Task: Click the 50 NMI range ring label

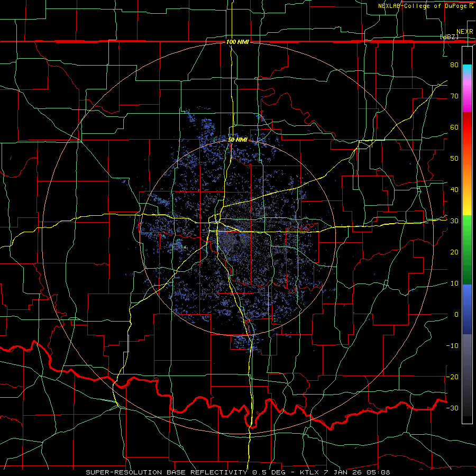Action: pyautogui.click(x=237, y=140)
